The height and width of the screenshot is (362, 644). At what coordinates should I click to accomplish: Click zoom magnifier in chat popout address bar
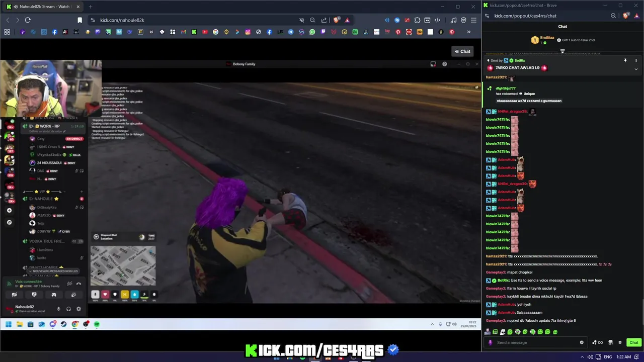(x=613, y=16)
